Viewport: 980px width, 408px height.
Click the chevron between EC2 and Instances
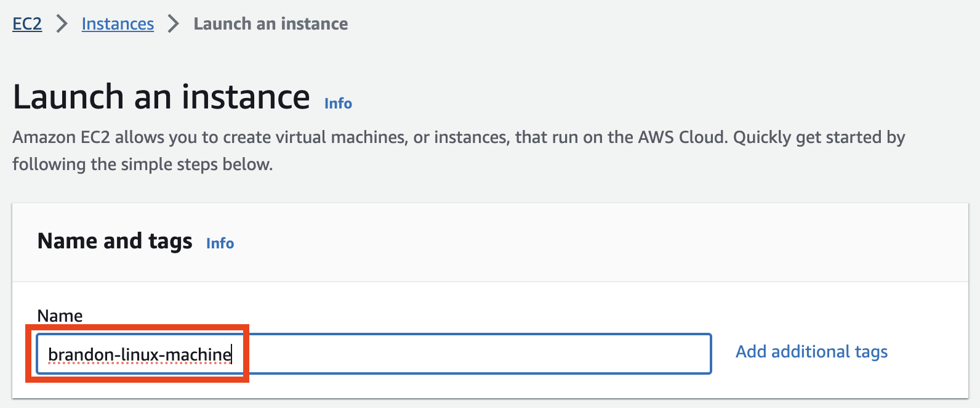[x=62, y=24]
